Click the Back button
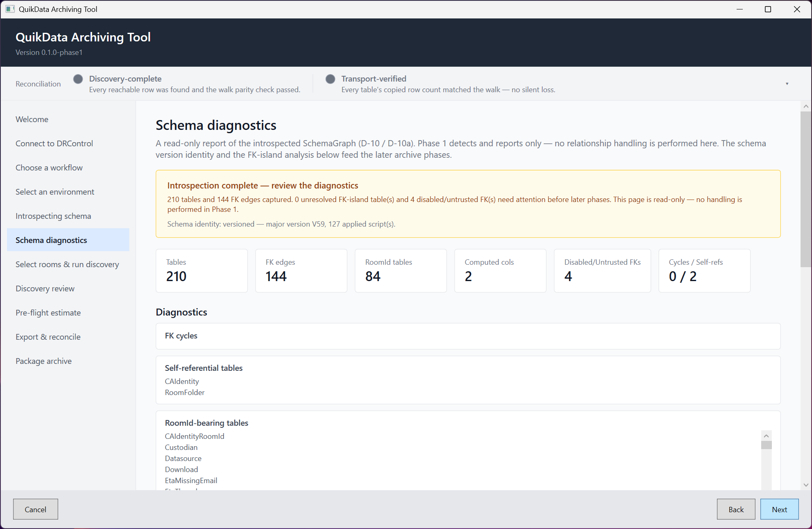 736,509
